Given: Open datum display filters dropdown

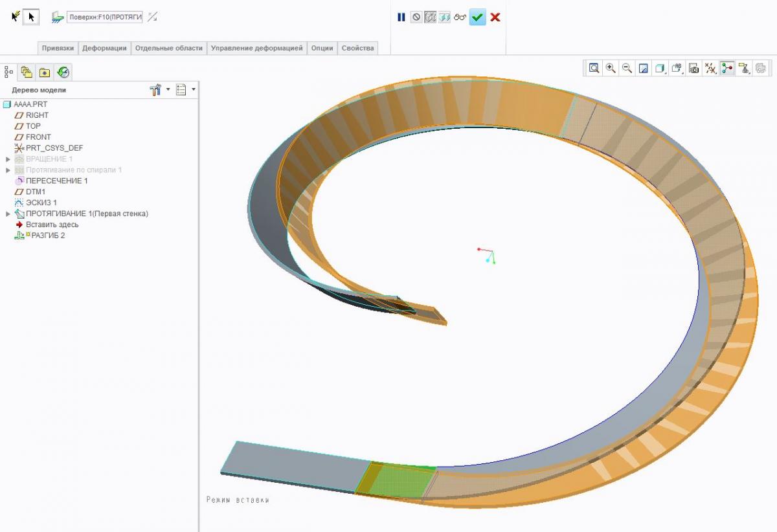Looking at the screenshot, I should pyautogui.click(x=711, y=68).
